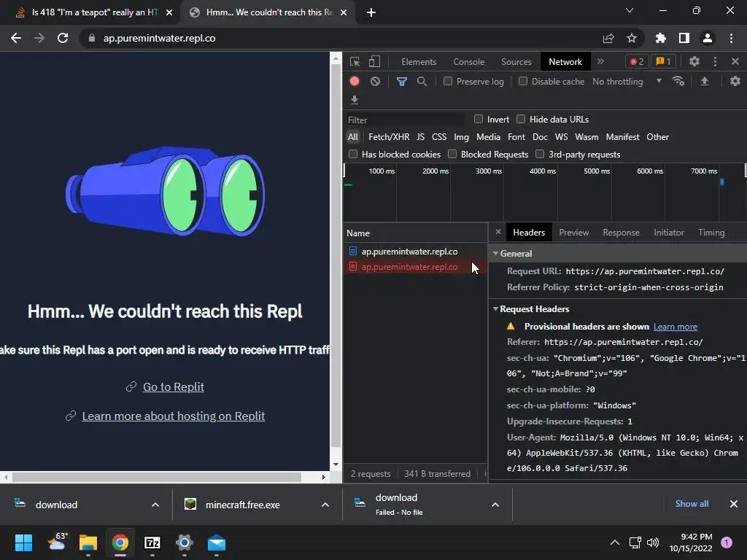
Task: Open network conditions wifi icon
Action: point(678,82)
